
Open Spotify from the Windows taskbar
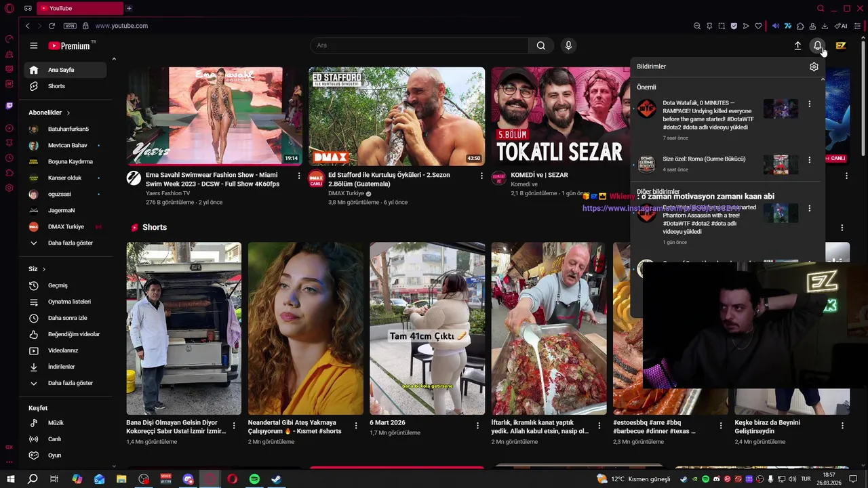(254, 479)
